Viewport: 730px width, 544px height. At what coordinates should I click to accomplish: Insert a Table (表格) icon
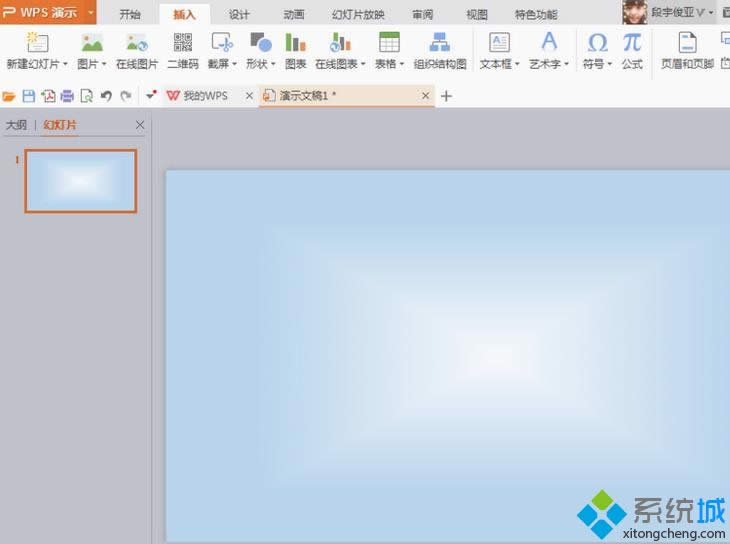[389, 42]
